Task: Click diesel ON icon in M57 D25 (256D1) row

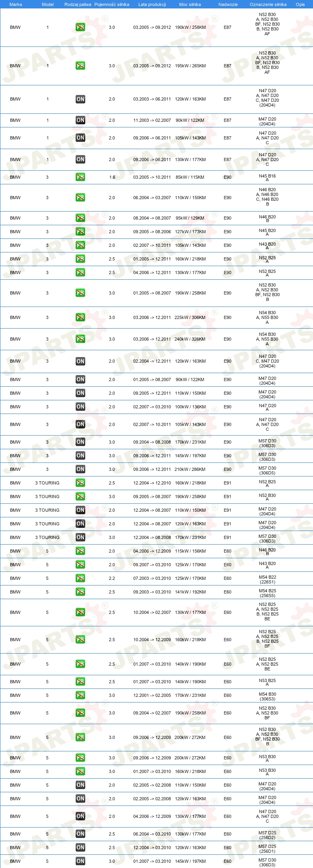Action: pyautogui.click(x=80, y=848)
